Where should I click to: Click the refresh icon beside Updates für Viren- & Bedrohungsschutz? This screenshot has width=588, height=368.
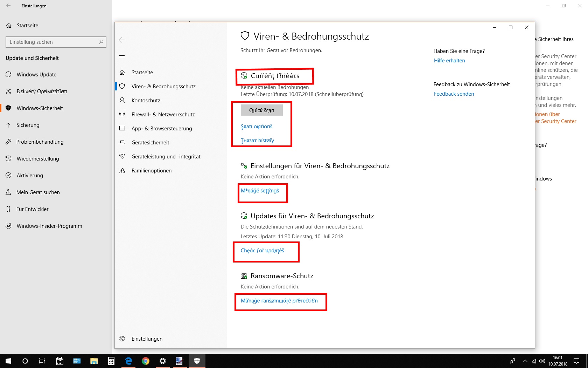(x=244, y=216)
